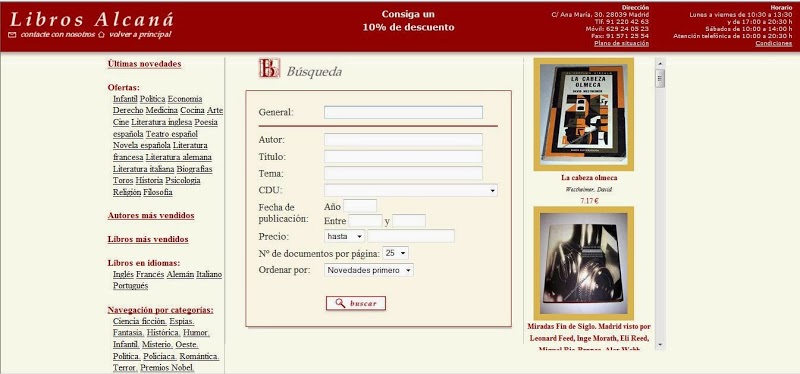Click the home icon beside volver a principal
This screenshot has height=374, width=800.
click(x=101, y=35)
